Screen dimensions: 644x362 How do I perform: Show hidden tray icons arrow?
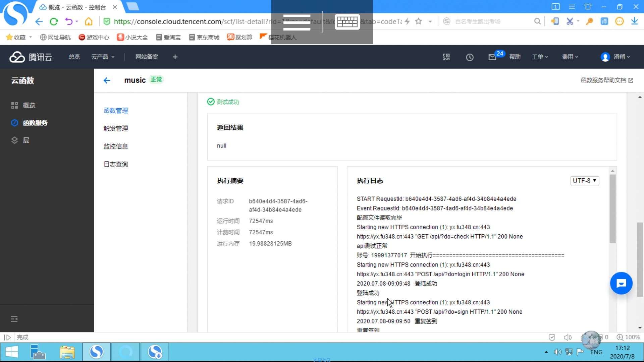tap(546, 352)
